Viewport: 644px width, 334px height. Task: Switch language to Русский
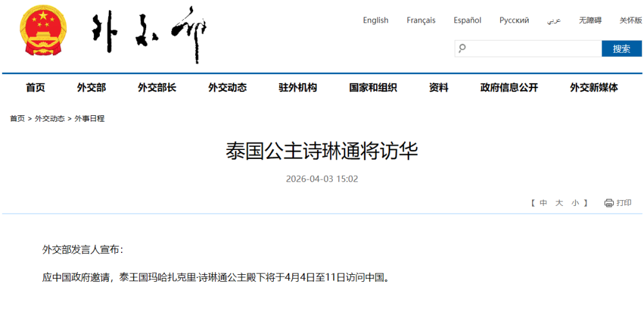pyautogui.click(x=514, y=21)
